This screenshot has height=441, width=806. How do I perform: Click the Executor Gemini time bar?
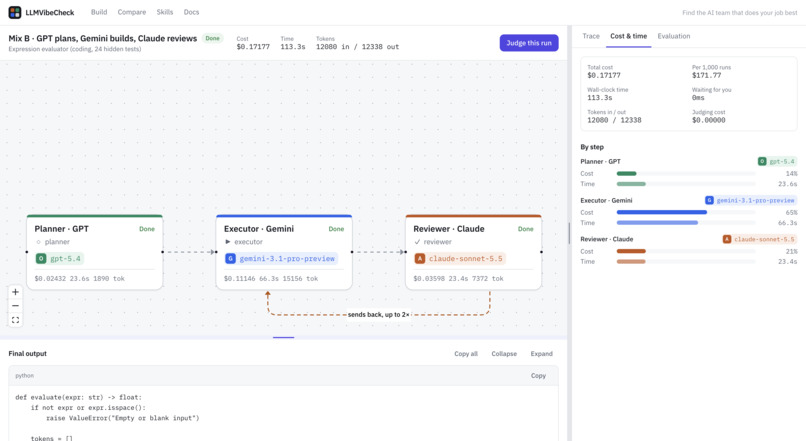[657, 223]
